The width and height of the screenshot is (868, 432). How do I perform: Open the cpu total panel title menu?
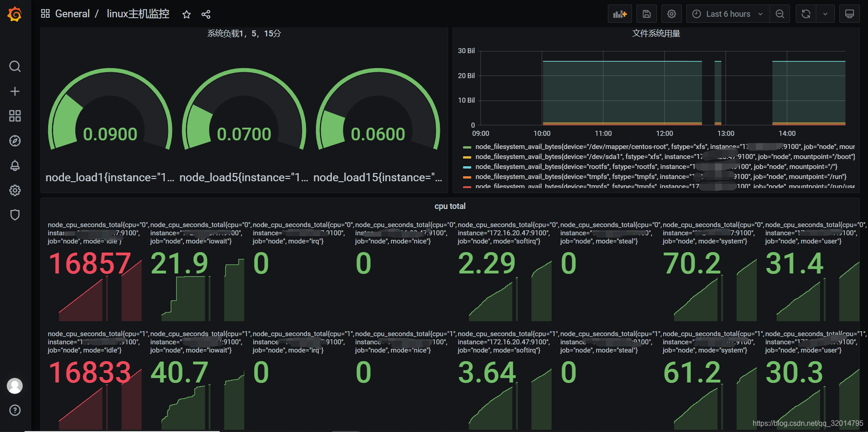coord(450,206)
